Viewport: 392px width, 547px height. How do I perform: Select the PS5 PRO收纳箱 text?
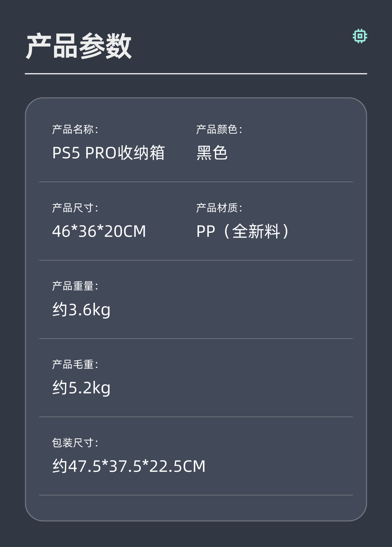pyautogui.click(x=108, y=153)
